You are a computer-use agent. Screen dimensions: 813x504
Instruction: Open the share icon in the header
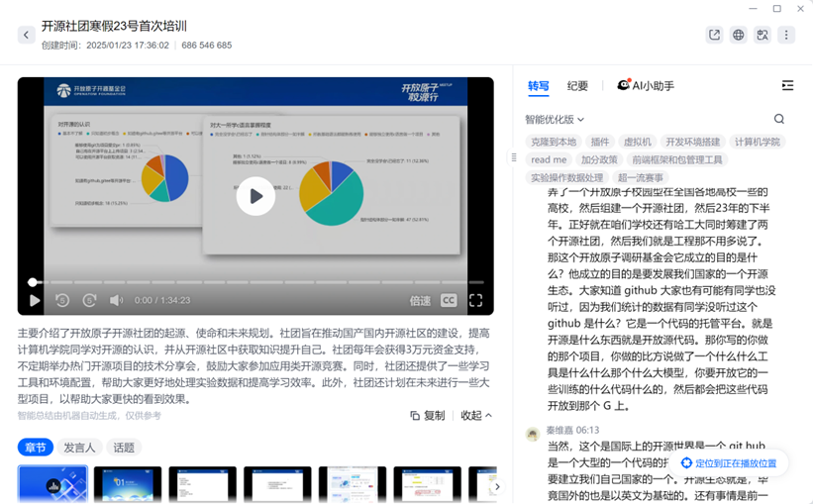tap(714, 35)
